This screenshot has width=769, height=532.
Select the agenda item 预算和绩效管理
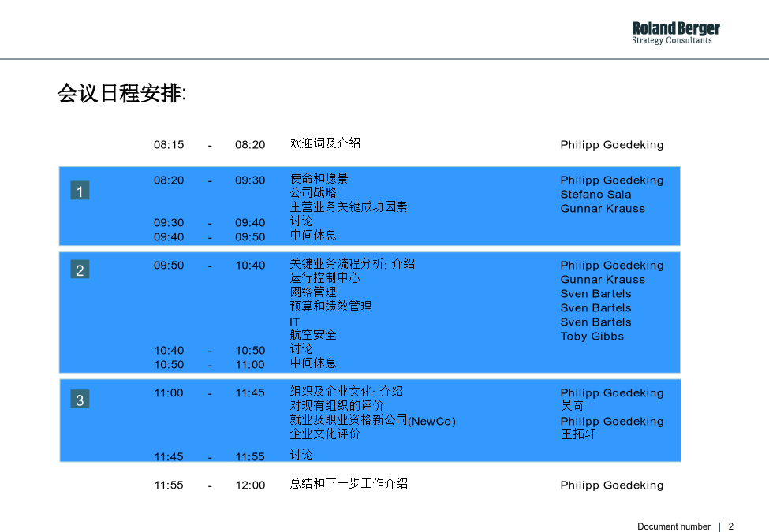tap(330, 306)
